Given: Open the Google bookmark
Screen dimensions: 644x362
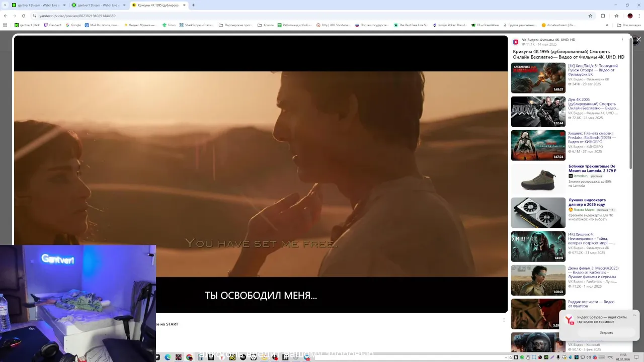Looking at the screenshot, I should pyautogui.click(x=73, y=25).
